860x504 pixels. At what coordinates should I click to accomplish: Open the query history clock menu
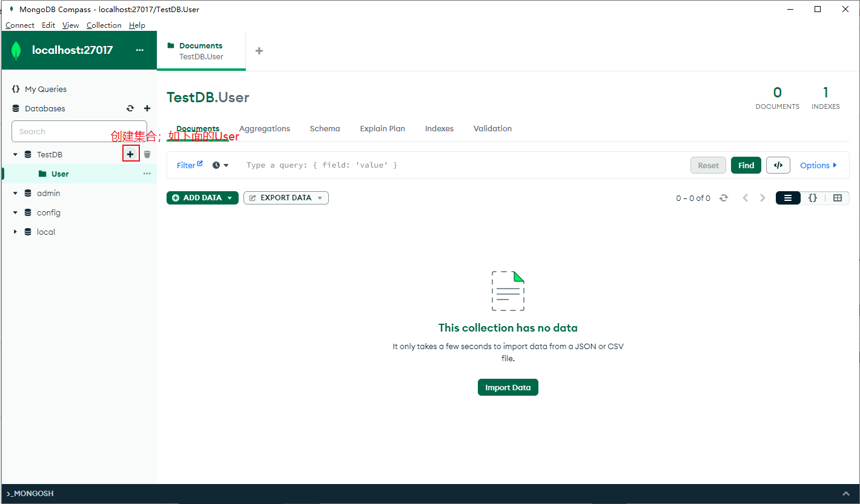(220, 165)
